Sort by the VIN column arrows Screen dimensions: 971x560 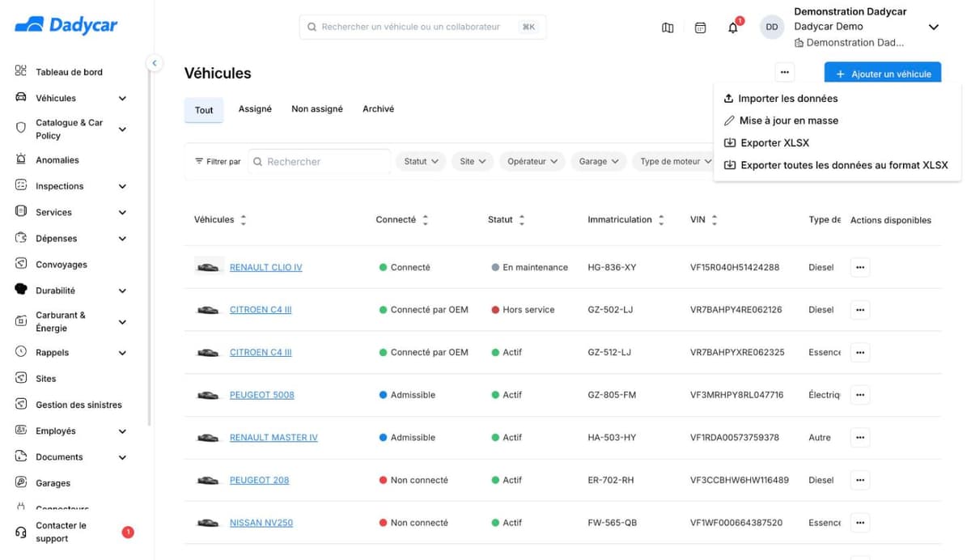(x=714, y=220)
